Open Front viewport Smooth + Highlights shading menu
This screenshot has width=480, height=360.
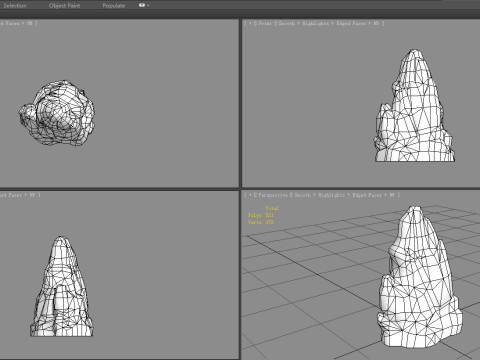pos(304,23)
